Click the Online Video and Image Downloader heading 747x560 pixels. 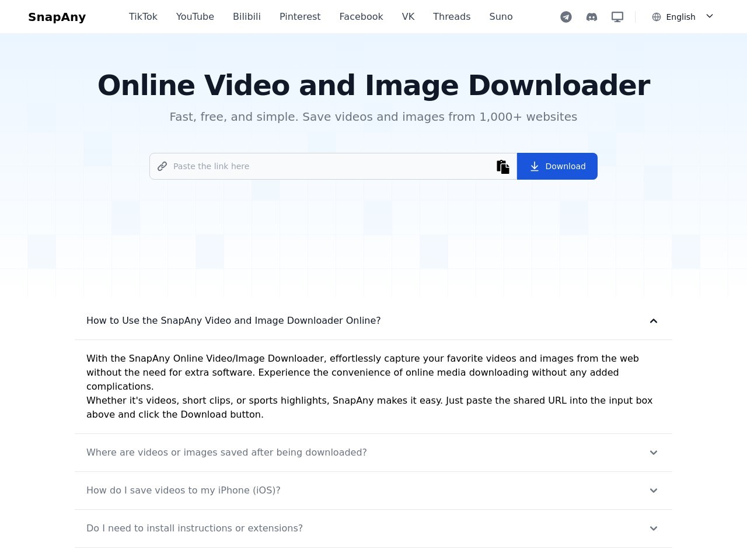[x=373, y=85]
